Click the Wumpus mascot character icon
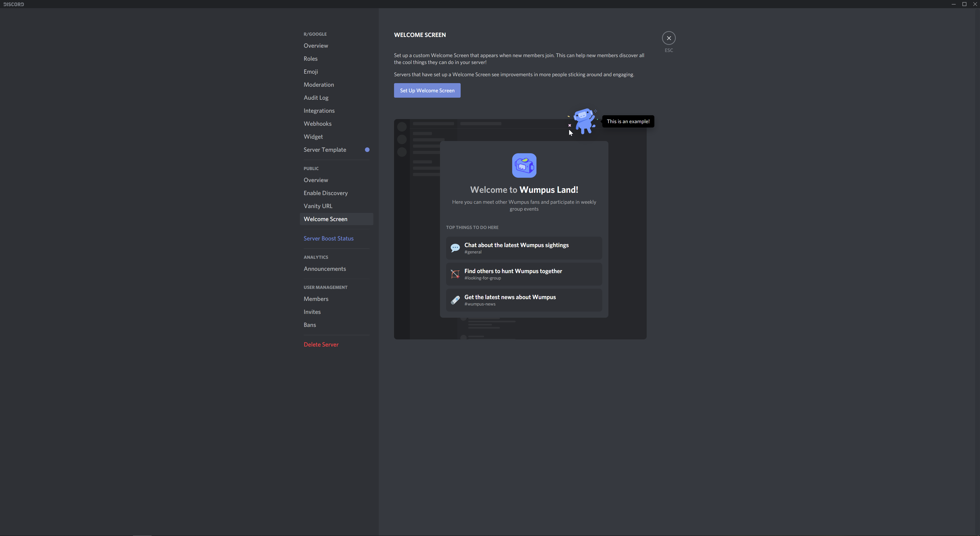980x536 pixels. coord(584,121)
